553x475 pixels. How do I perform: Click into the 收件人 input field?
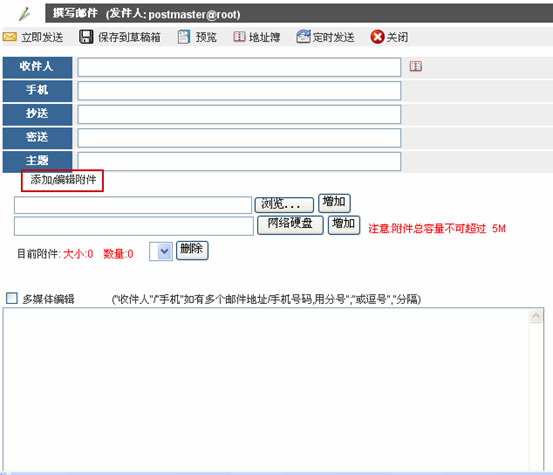tap(239, 67)
